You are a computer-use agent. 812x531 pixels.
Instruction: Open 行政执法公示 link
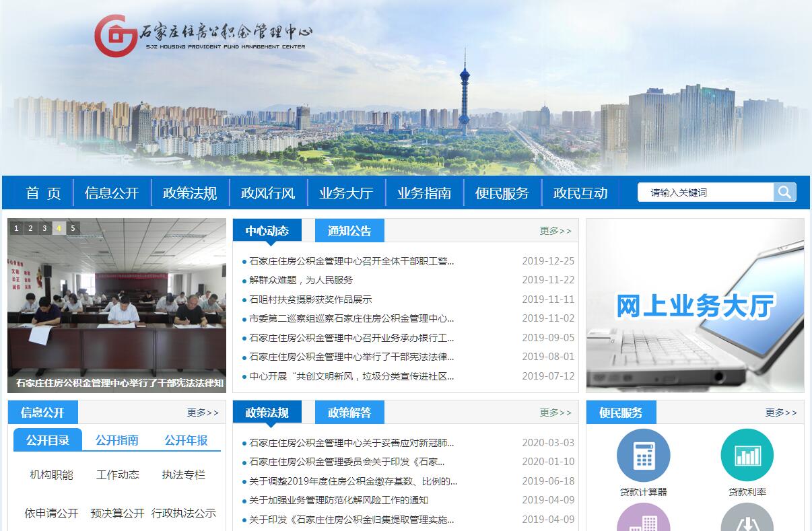pyautogui.click(x=184, y=514)
